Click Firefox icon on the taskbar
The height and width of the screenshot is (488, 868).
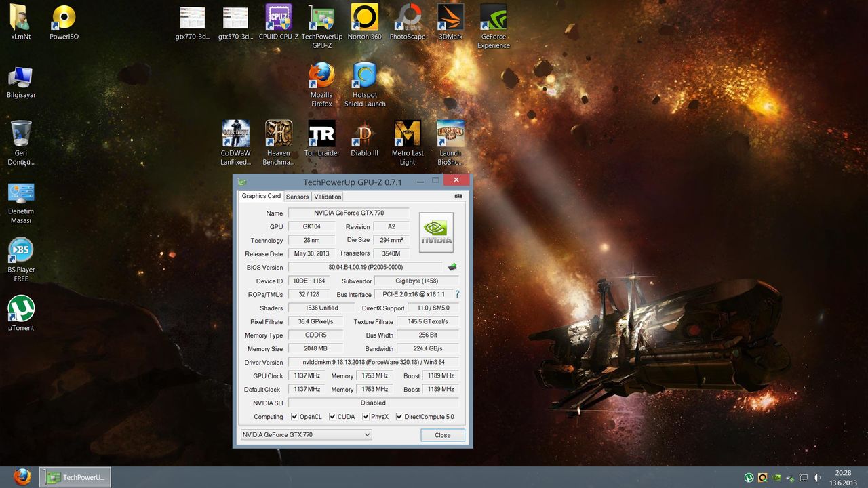(x=21, y=476)
